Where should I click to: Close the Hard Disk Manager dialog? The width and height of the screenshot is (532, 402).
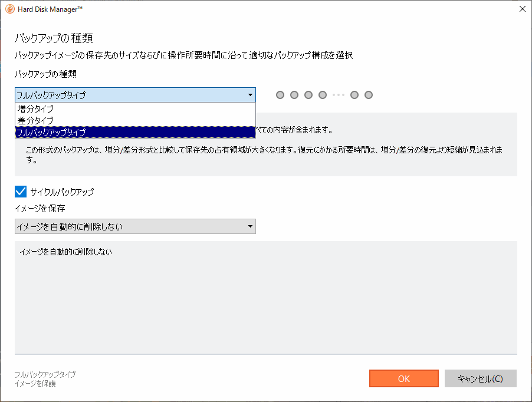(521, 9)
